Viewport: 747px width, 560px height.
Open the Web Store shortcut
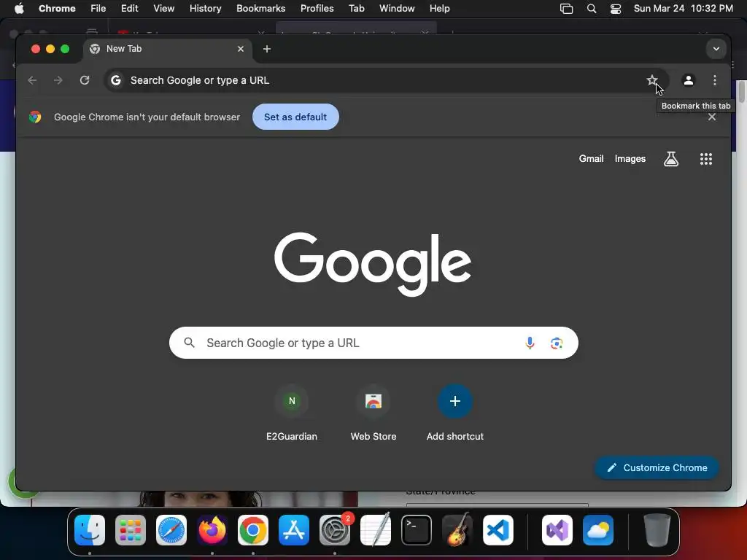pos(373,413)
